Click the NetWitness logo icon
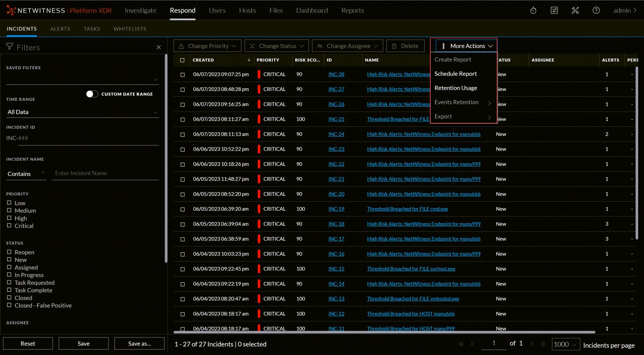This screenshot has height=355, width=644. pyautogui.click(x=10, y=10)
